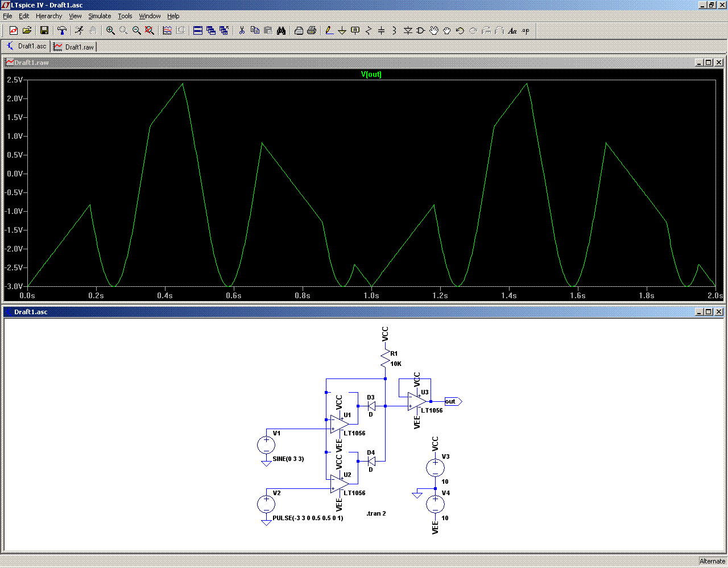This screenshot has width=728, height=568.
Task: Place a ground symbol using toolbar
Action: tap(342, 31)
